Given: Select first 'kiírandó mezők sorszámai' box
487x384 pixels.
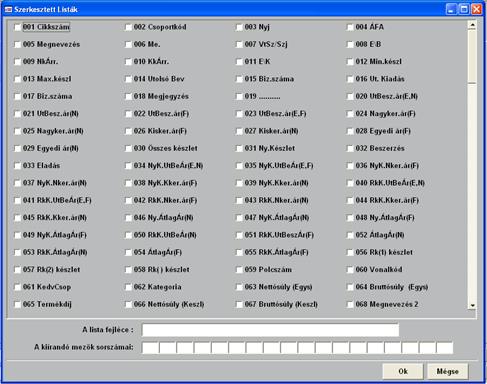Looking at the screenshot, I should (x=151, y=348).
